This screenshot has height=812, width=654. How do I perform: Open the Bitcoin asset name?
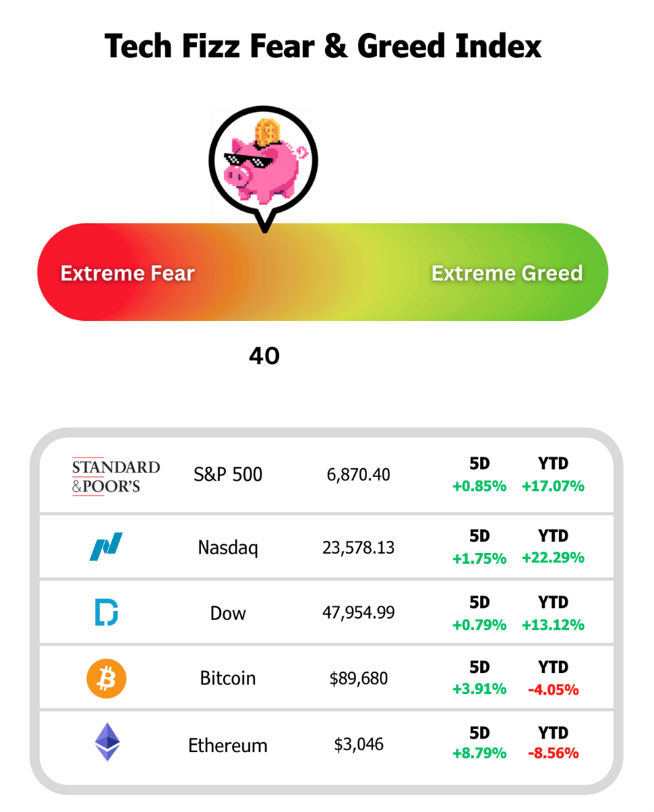pyautogui.click(x=228, y=678)
